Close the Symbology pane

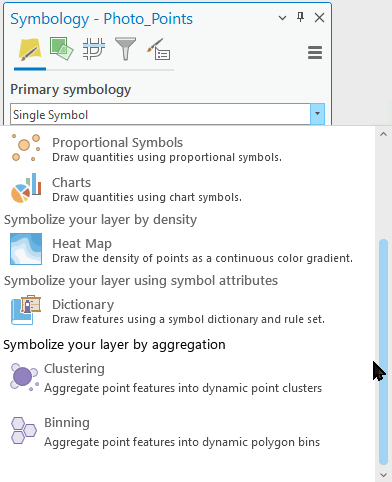(319, 18)
